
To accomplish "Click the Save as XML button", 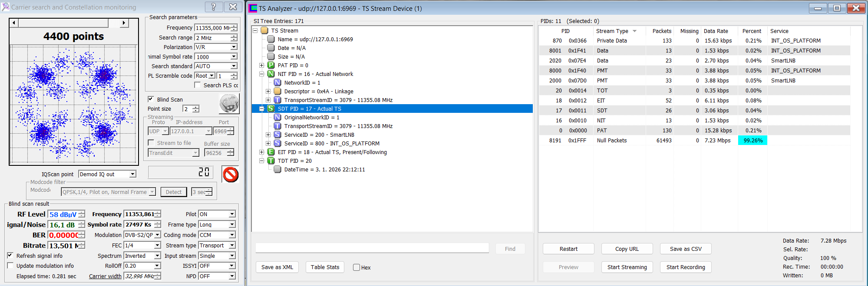I will pyautogui.click(x=277, y=267).
